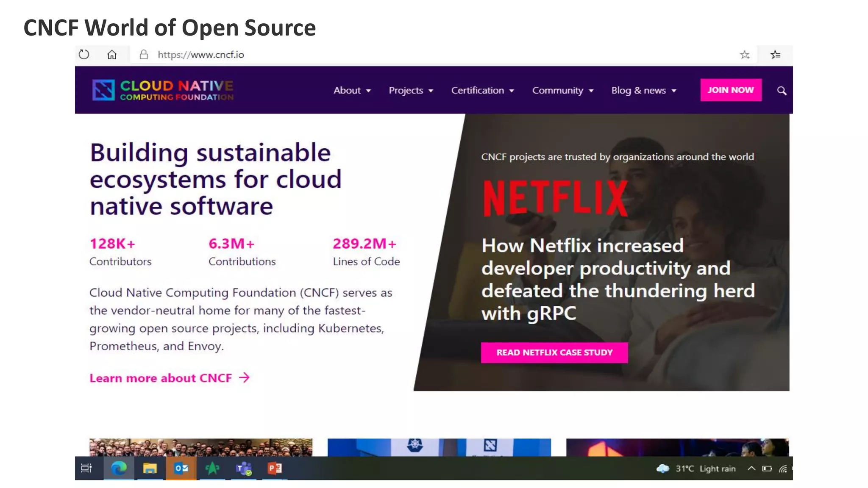Expand the Blog & news menu
The height and width of the screenshot is (488, 868).
click(643, 90)
